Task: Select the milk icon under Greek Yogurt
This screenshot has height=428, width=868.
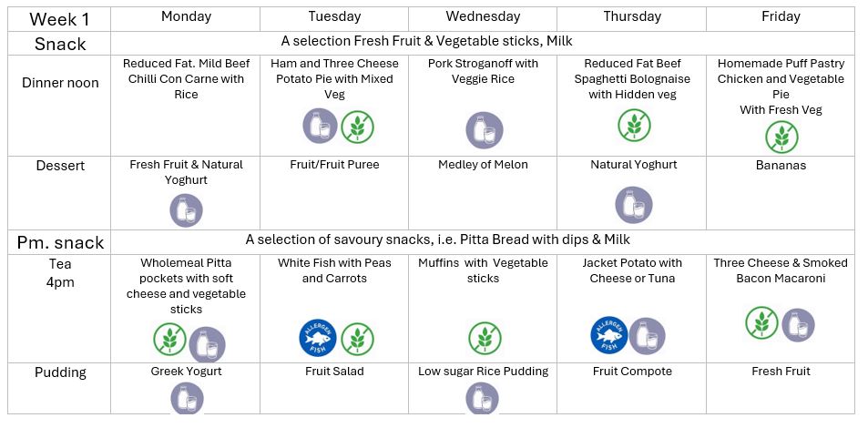Action: click(x=186, y=399)
